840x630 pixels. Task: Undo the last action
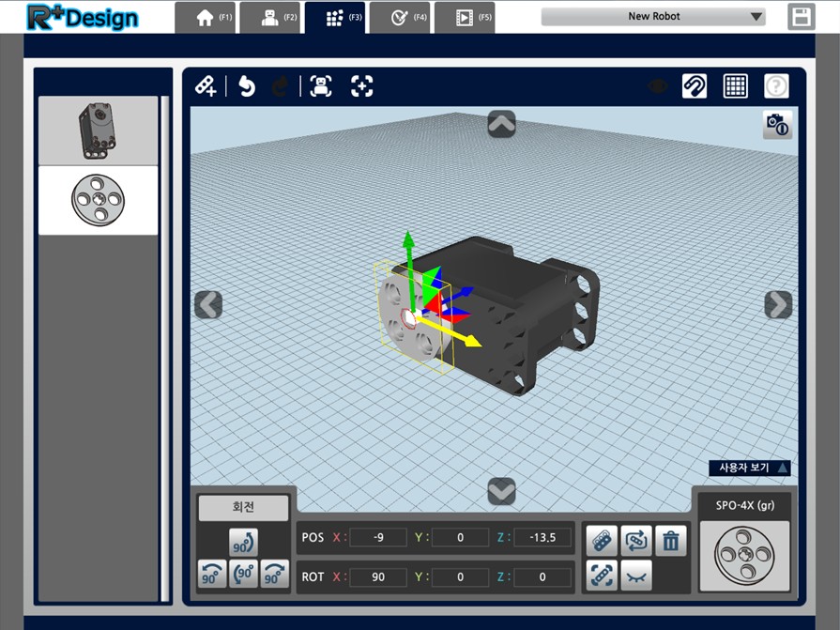click(247, 85)
